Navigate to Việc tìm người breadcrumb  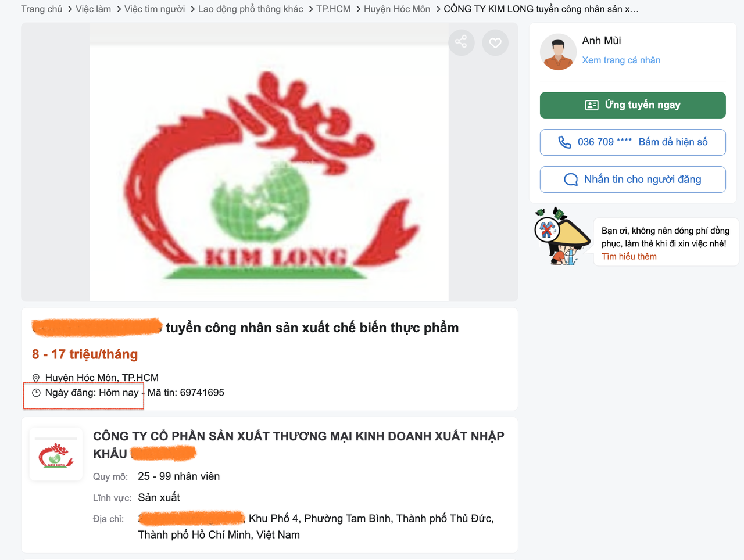point(155,9)
